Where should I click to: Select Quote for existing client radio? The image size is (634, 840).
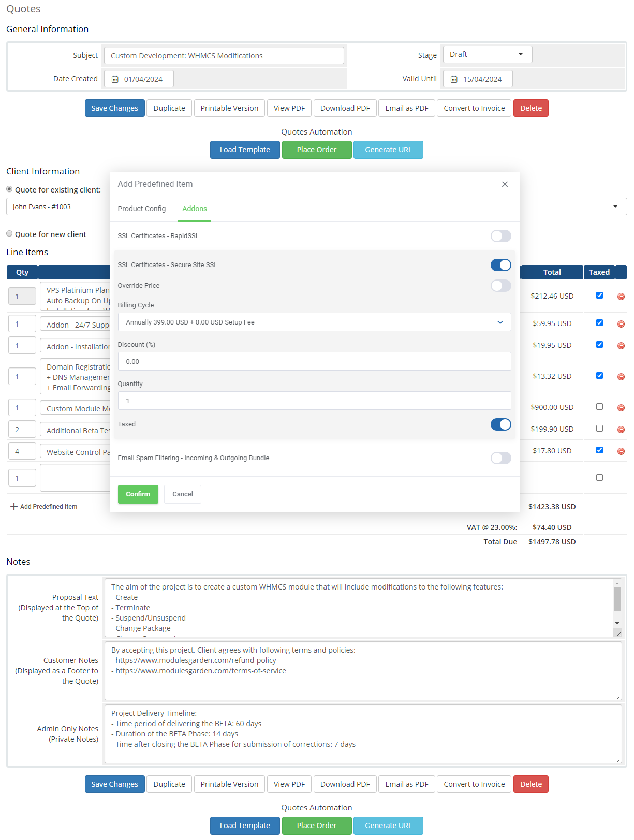pos(9,189)
